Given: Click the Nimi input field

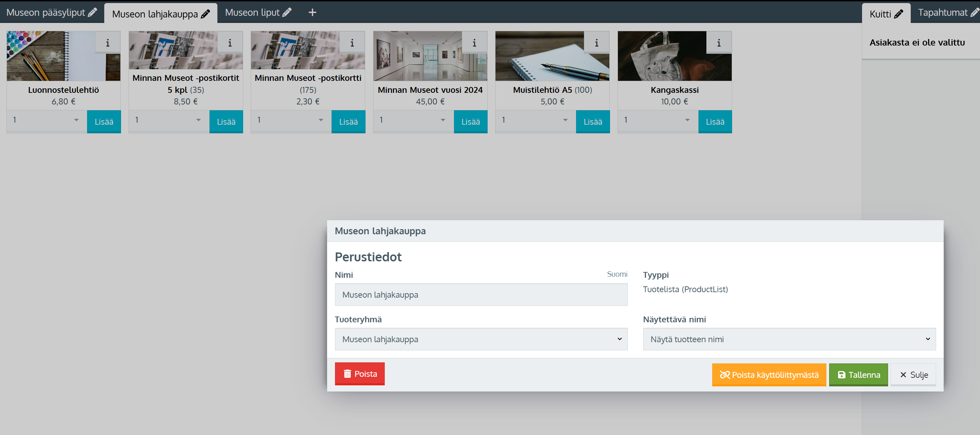Looking at the screenshot, I should [x=481, y=295].
